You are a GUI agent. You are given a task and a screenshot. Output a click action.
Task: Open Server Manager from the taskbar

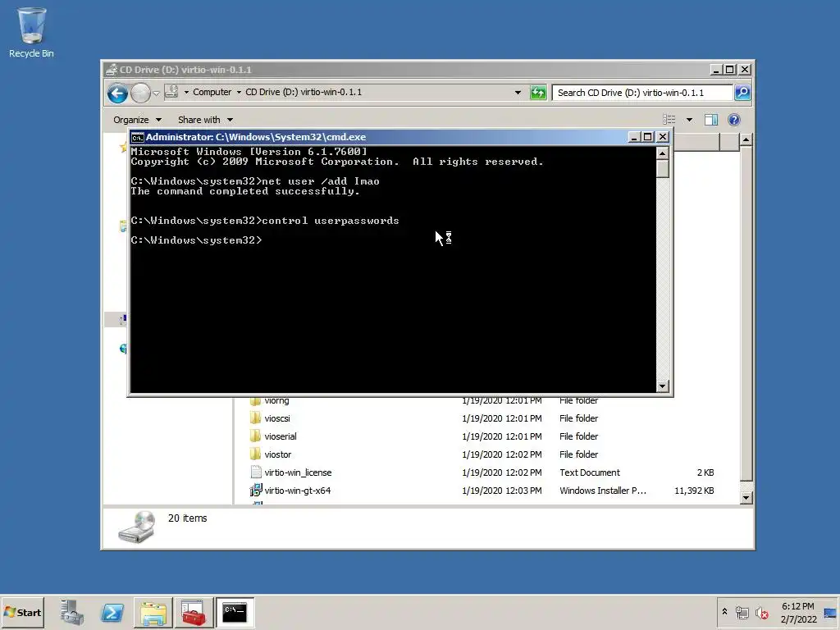tap(72, 612)
